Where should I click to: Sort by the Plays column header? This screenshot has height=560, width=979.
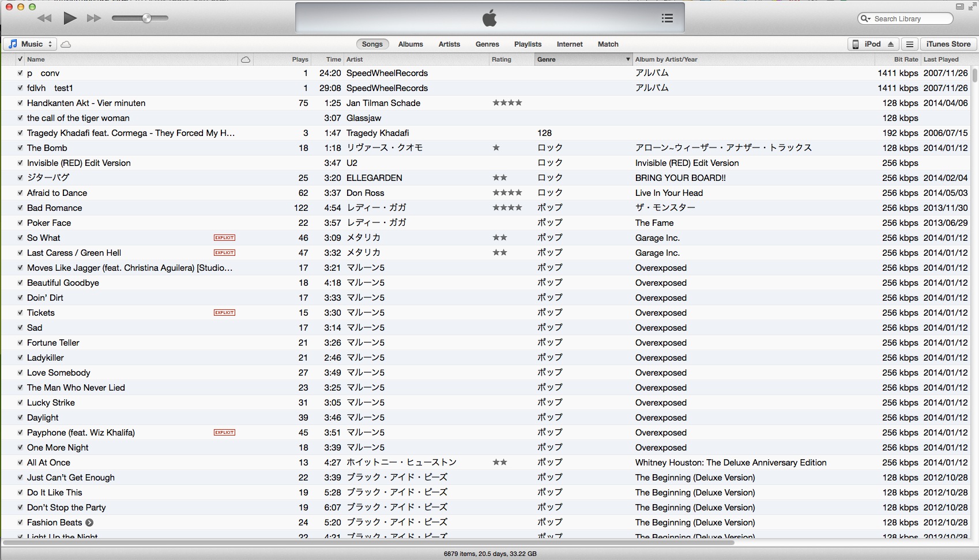pos(282,59)
